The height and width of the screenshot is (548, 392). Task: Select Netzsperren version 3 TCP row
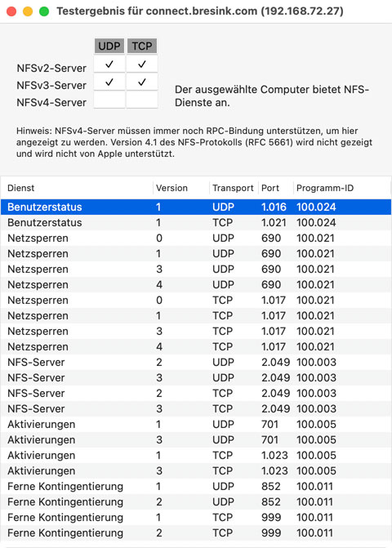(196, 331)
